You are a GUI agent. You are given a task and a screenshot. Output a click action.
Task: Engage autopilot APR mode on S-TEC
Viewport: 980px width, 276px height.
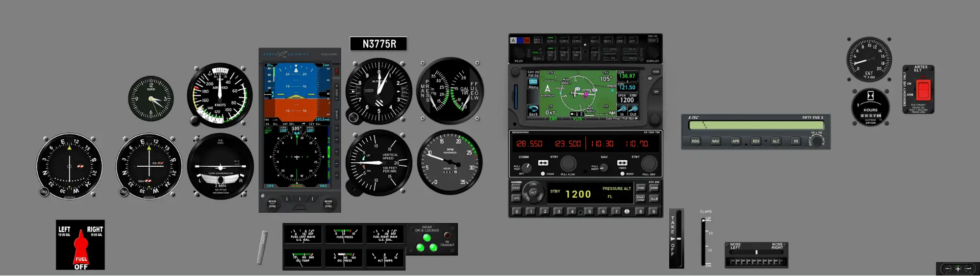pos(735,141)
